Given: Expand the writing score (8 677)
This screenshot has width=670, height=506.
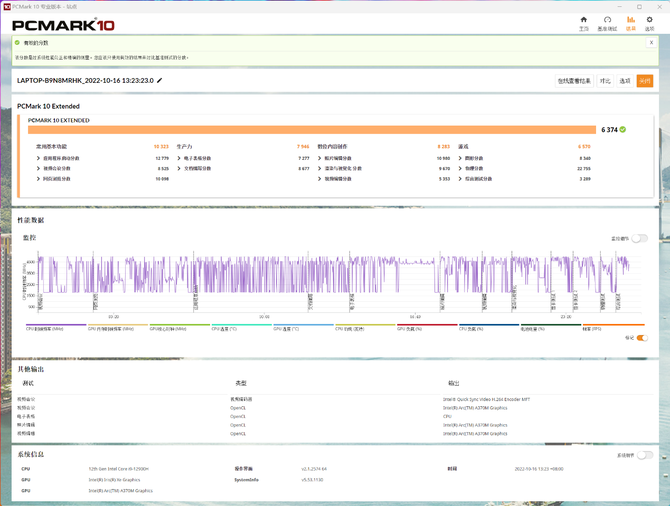Looking at the screenshot, I should [x=179, y=168].
